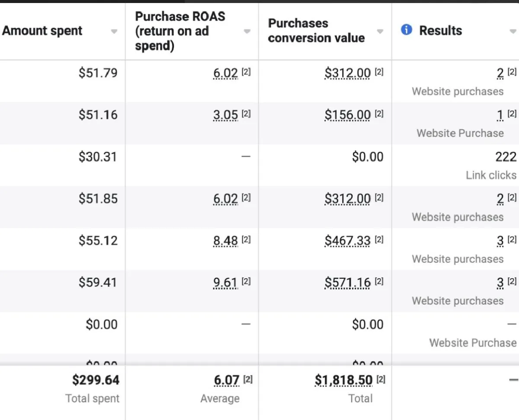Click the Purchases conversion value header text
This screenshot has height=420, width=519.
pyautogui.click(x=316, y=31)
